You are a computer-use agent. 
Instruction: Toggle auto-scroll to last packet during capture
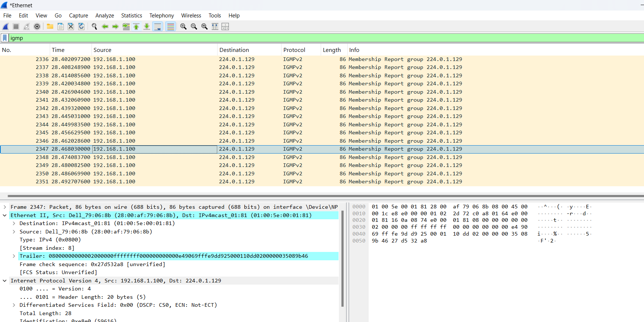(x=158, y=27)
